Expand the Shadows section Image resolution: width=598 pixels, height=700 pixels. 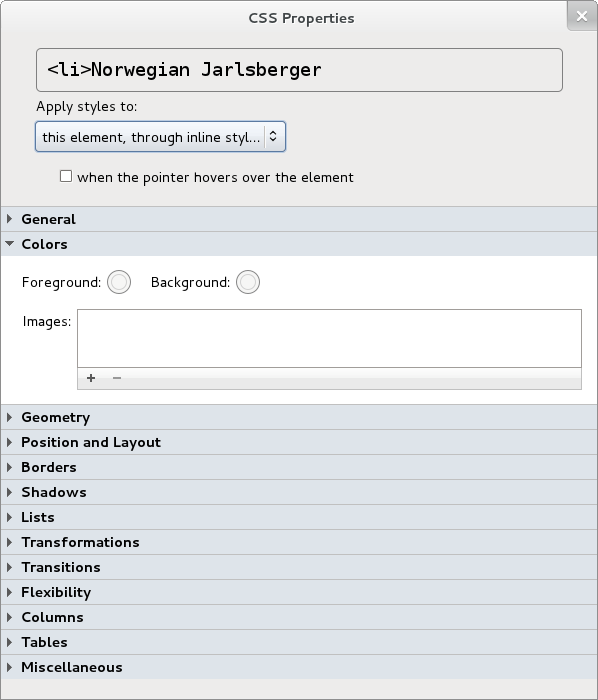299,492
